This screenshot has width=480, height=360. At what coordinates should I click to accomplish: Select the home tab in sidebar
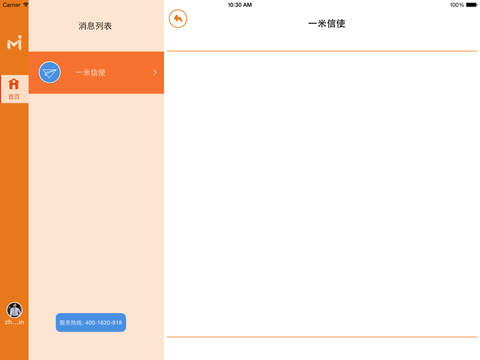tap(14, 89)
